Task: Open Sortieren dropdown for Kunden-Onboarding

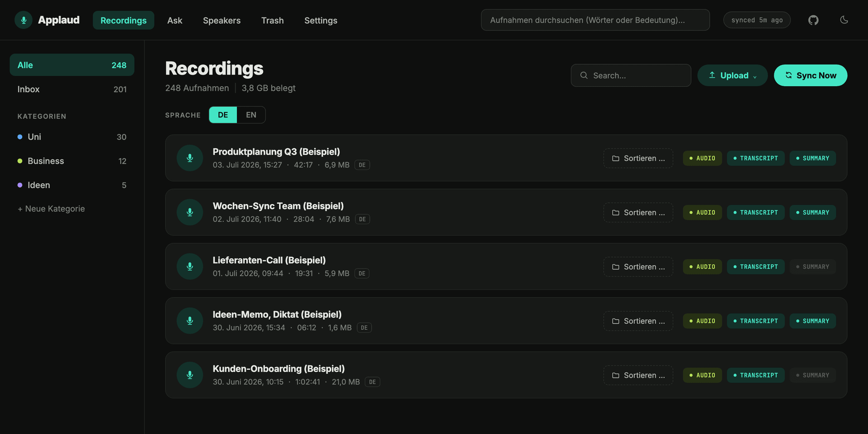Action: (x=638, y=375)
